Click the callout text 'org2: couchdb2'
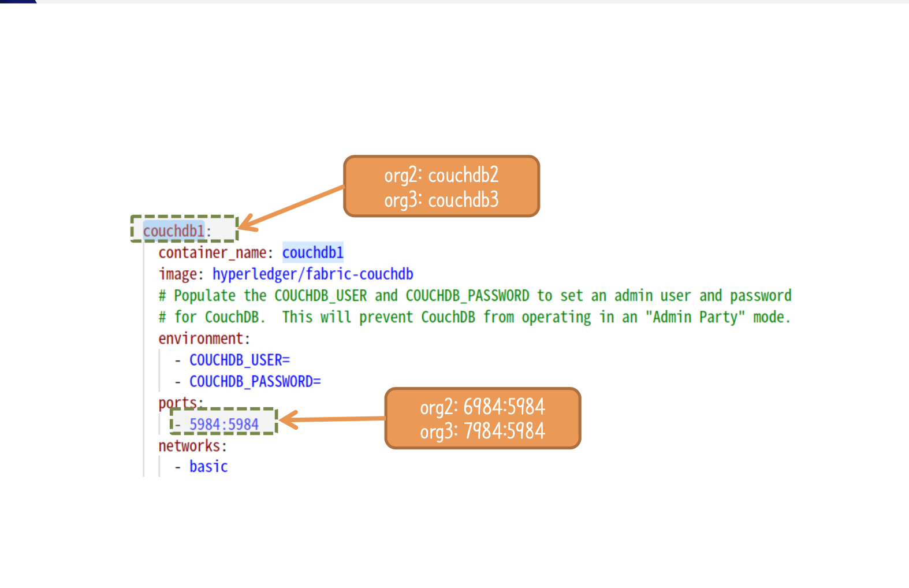 [x=442, y=175]
